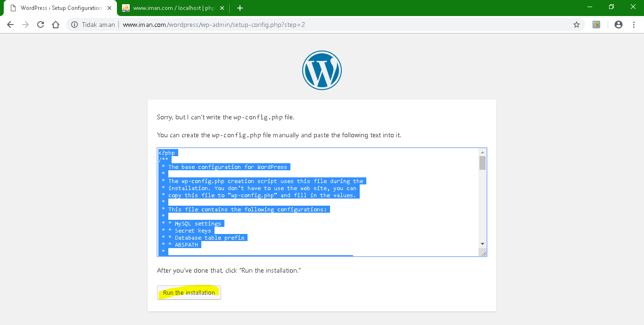
Task: Click the '* * MySQL settings' line
Action: coord(191,224)
